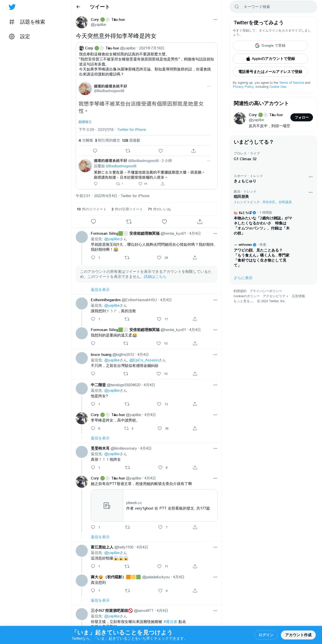
Task: Open the 稲田朋美 trending topic
Action: click(241, 197)
